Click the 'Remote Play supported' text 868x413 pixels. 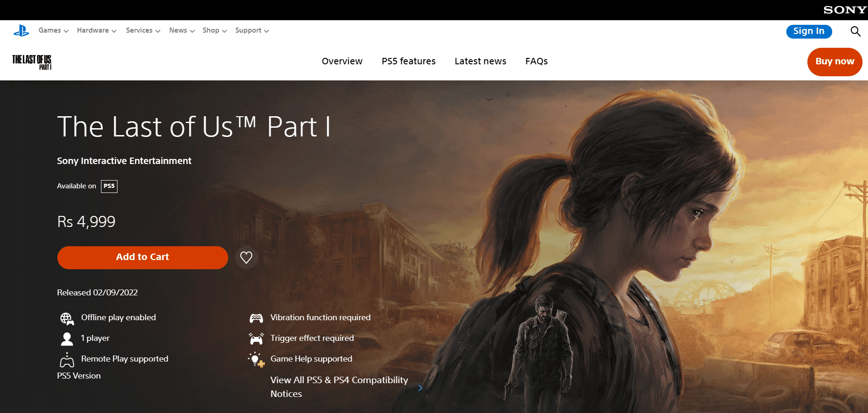(125, 359)
